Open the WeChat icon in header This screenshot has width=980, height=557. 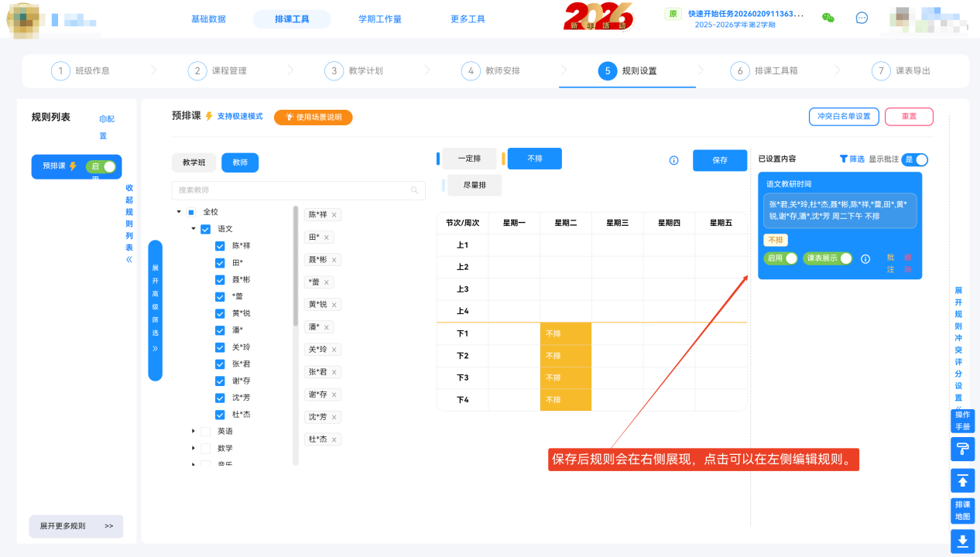828,18
